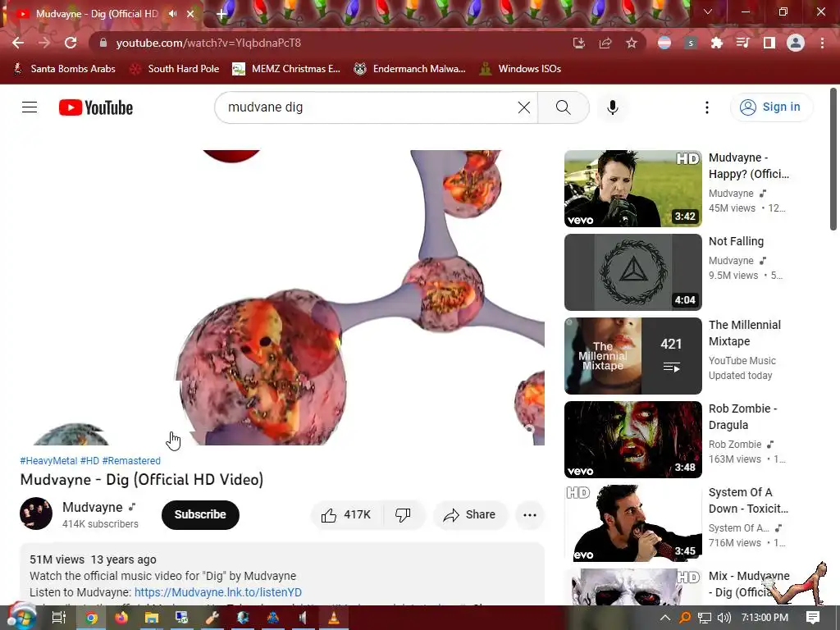
Task: Open the notification center icon
Action: pyautogui.click(x=813, y=618)
